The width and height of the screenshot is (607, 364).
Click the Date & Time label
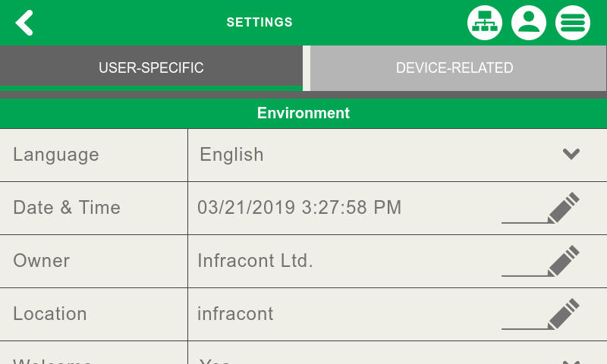[67, 208]
